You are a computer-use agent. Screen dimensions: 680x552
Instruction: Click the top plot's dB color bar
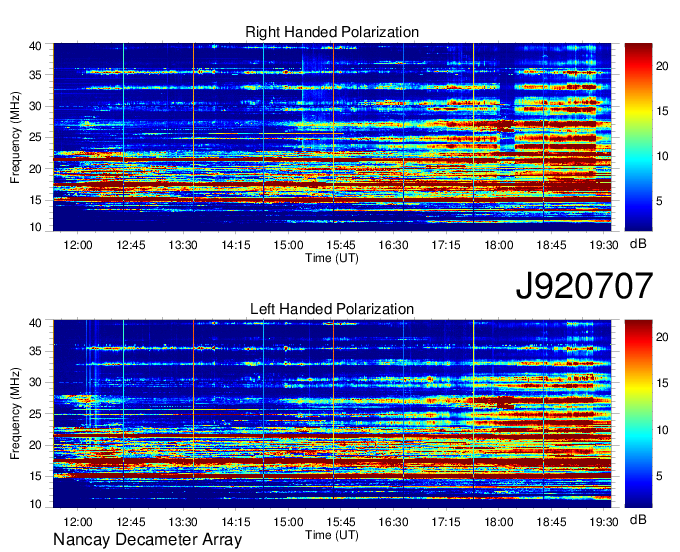[x=638, y=137]
